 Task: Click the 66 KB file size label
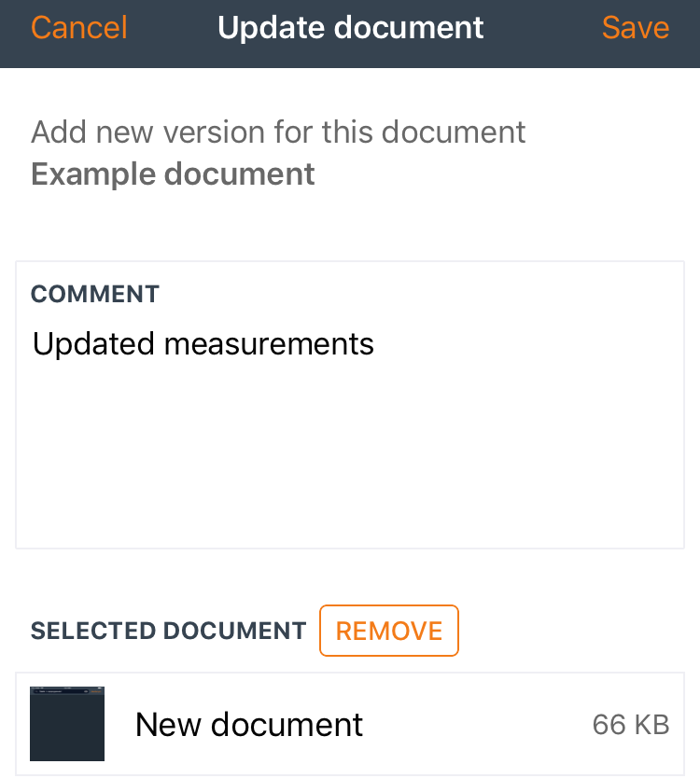point(631,725)
